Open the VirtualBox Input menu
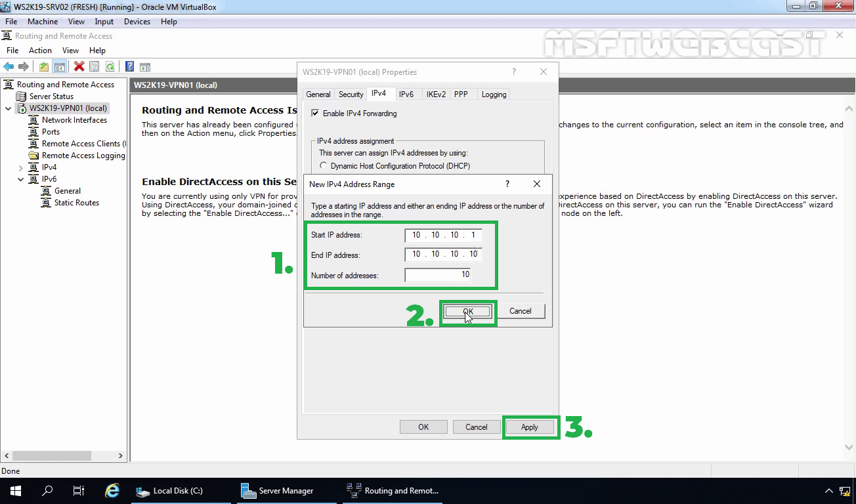Image resolution: width=856 pixels, height=504 pixels. [104, 22]
